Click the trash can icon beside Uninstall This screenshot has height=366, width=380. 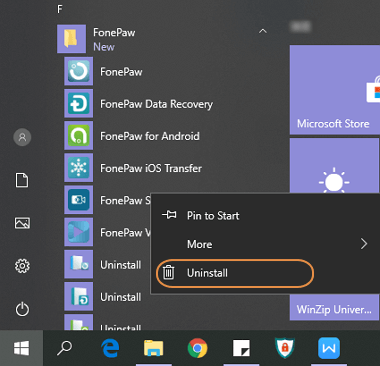click(x=168, y=273)
